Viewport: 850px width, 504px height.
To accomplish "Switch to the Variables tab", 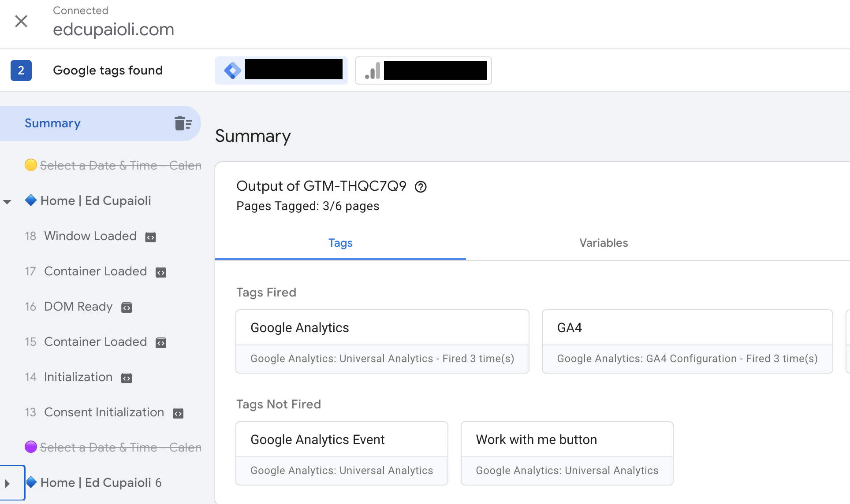I will tap(603, 243).
